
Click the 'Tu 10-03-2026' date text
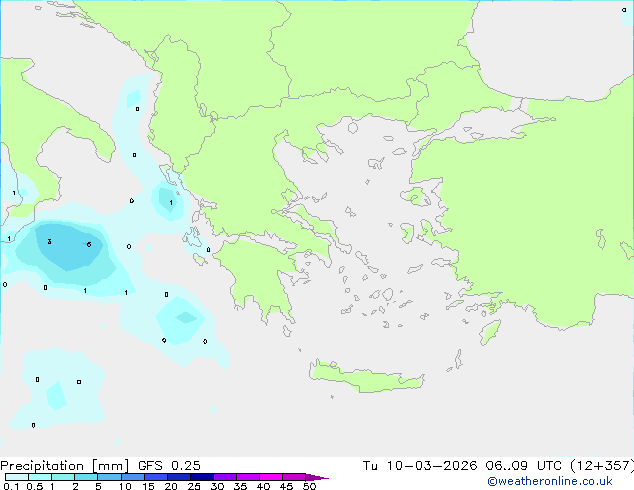[420, 466]
